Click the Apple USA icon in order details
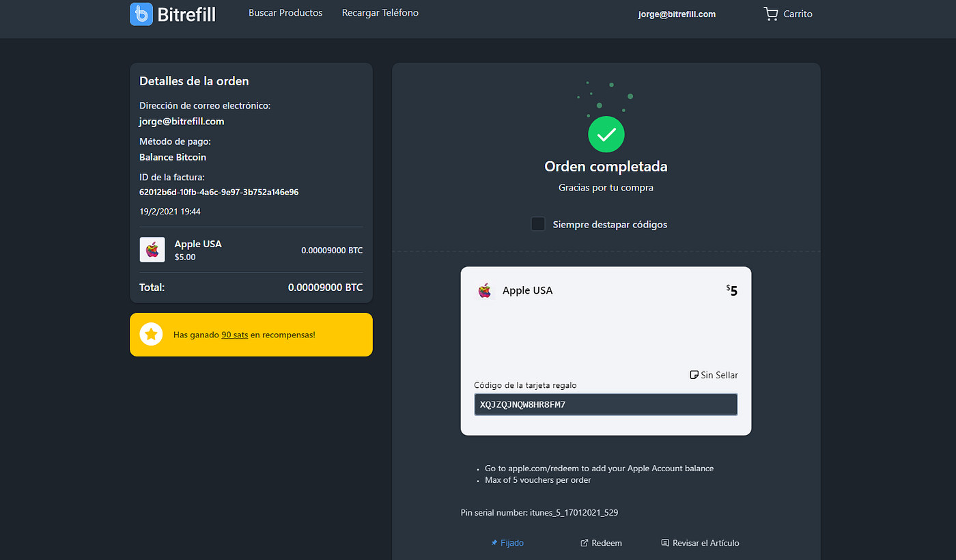The height and width of the screenshot is (560, 956). 152,250
